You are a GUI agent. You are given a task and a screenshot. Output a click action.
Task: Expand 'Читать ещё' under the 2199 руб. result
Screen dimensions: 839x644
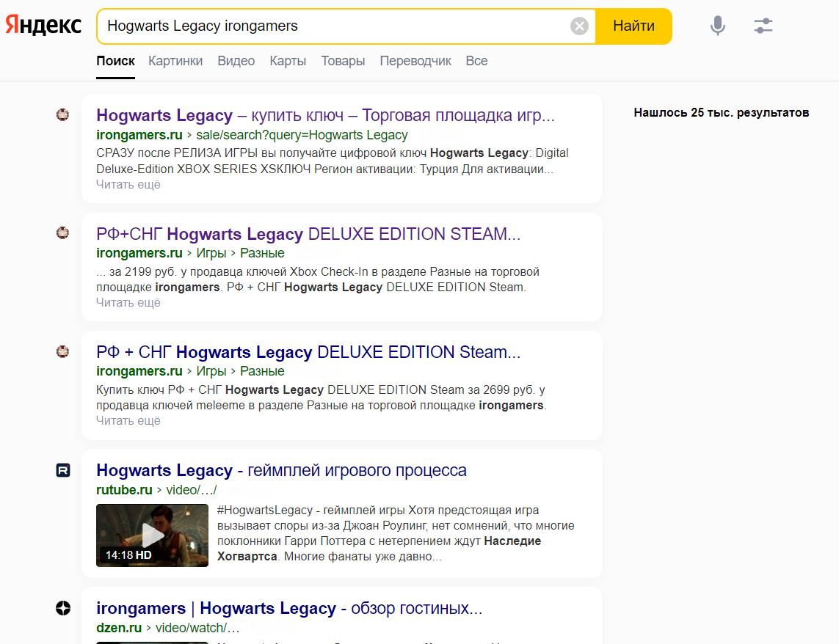pos(128,303)
